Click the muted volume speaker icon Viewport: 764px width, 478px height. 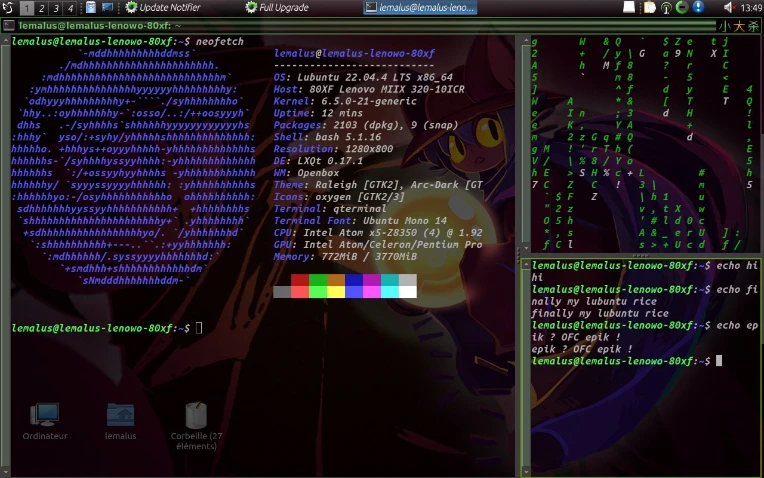729,7
